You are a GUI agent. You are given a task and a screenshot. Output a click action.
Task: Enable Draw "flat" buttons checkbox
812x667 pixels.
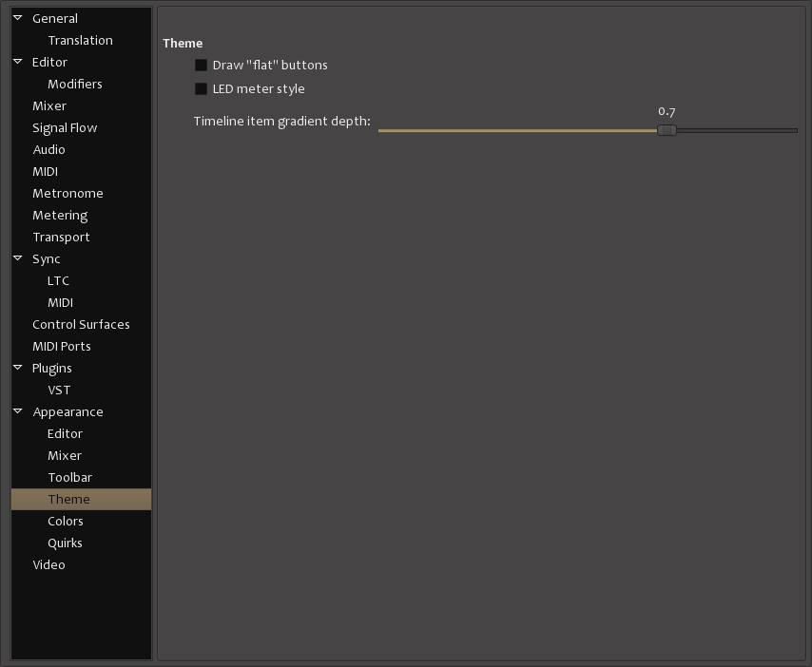[x=201, y=66]
